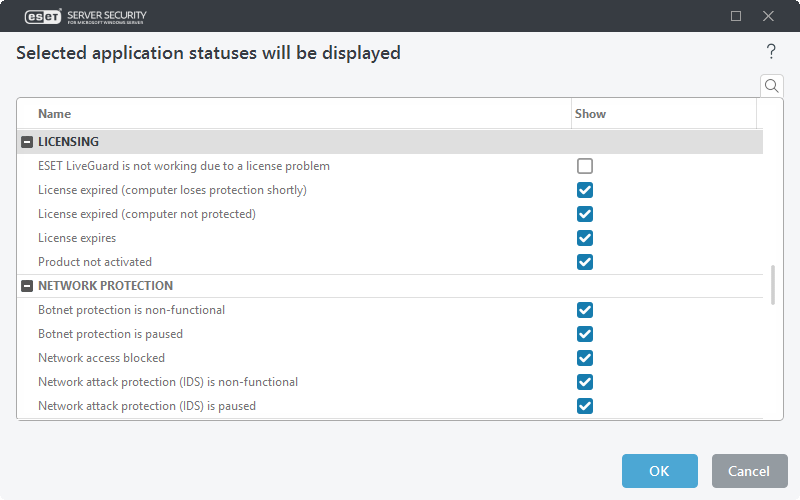This screenshot has height=500, width=800.
Task: Click the ESET logo in title bar
Action: point(42,16)
